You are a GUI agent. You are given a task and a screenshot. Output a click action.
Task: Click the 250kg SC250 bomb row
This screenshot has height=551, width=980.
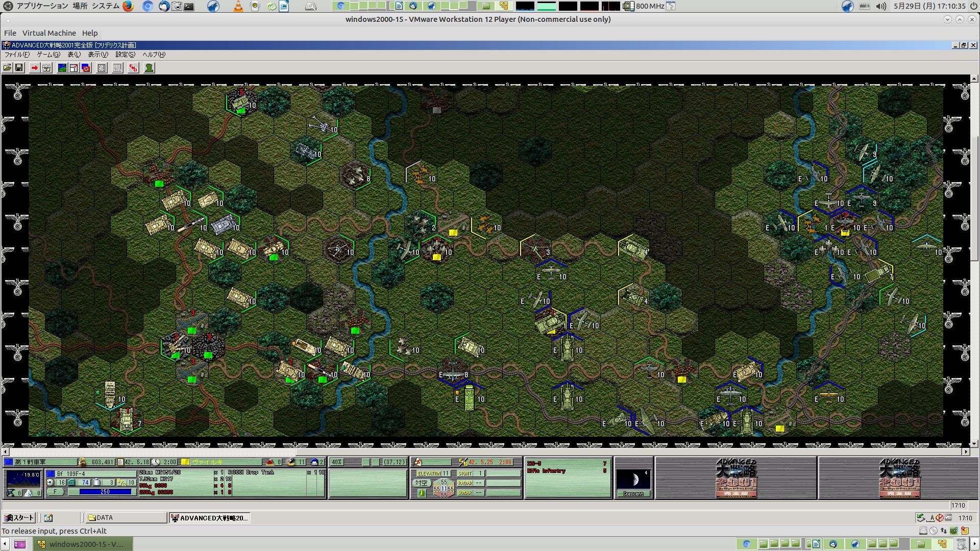(x=185, y=493)
